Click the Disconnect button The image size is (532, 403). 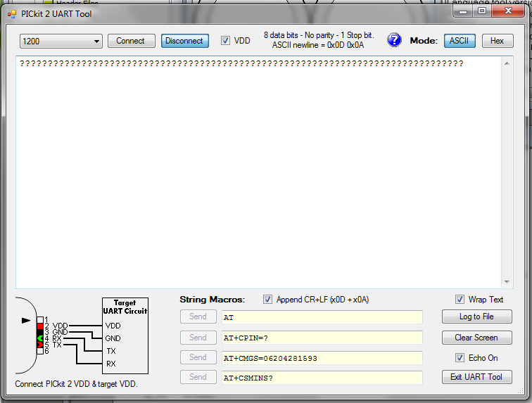[184, 41]
